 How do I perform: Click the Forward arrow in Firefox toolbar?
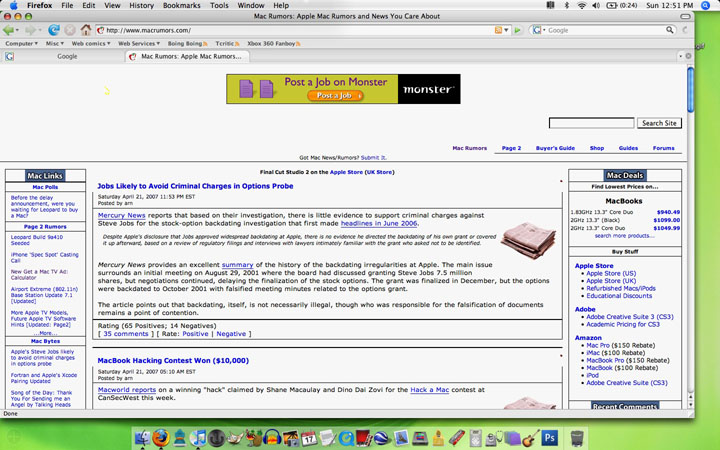click(x=29, y=30)
